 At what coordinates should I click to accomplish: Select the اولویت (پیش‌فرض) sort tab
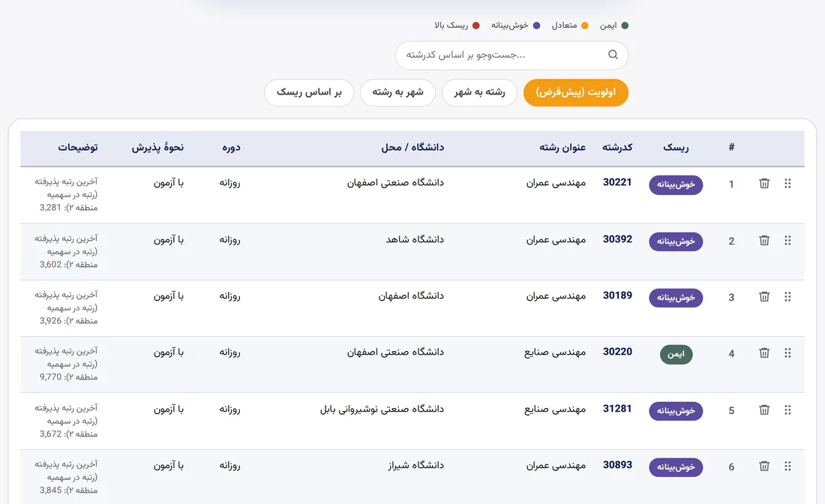tap(575, 92)
